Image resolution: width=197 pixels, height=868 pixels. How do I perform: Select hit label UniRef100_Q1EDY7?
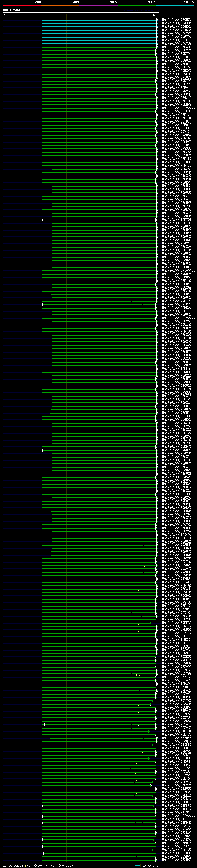(176, 446)
